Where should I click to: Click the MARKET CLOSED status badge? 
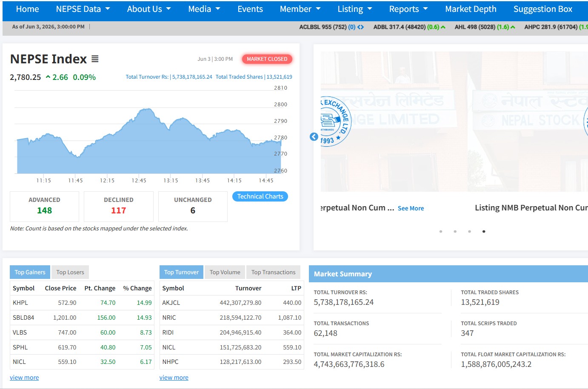(x=267, y=59)
